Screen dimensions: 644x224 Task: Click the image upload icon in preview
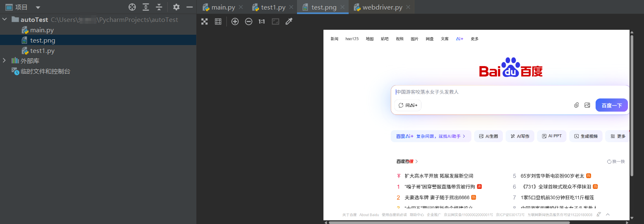click(x=587, y=105)
